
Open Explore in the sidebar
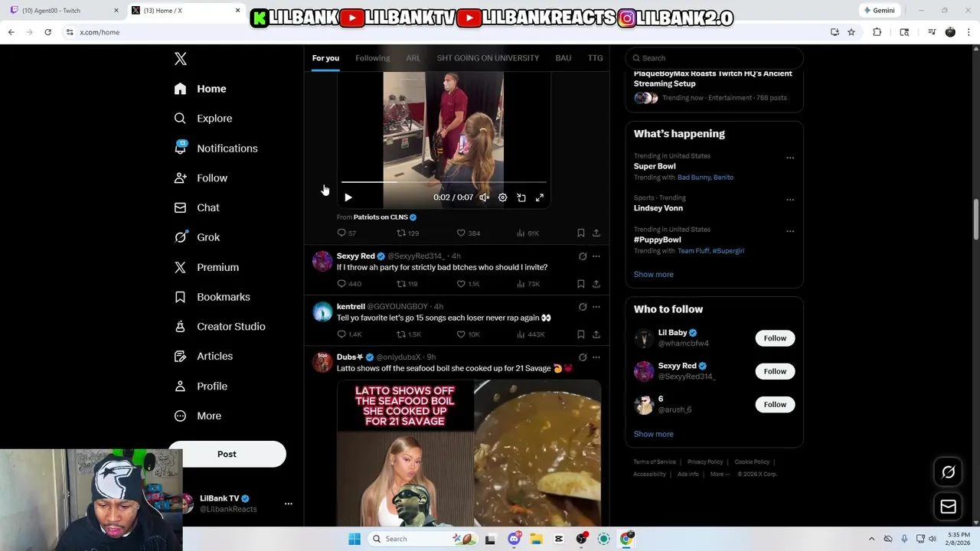pyautogui.click(x=203, y=119)
